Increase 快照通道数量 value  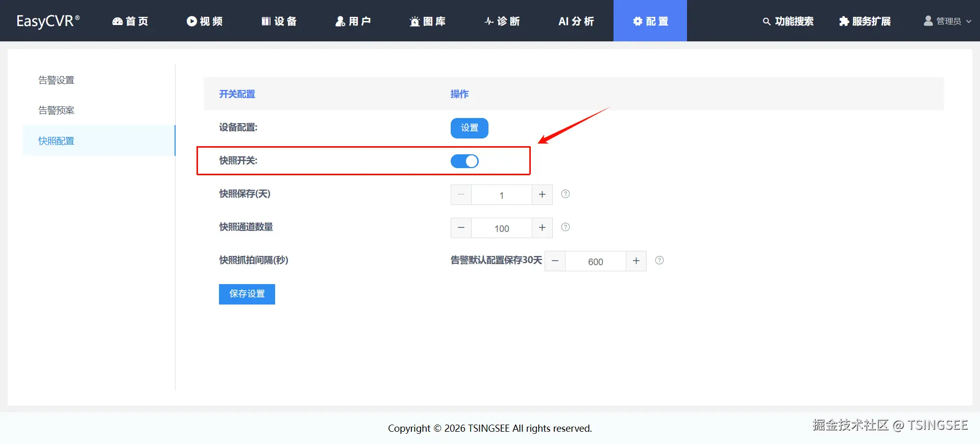tap(542, 228)
